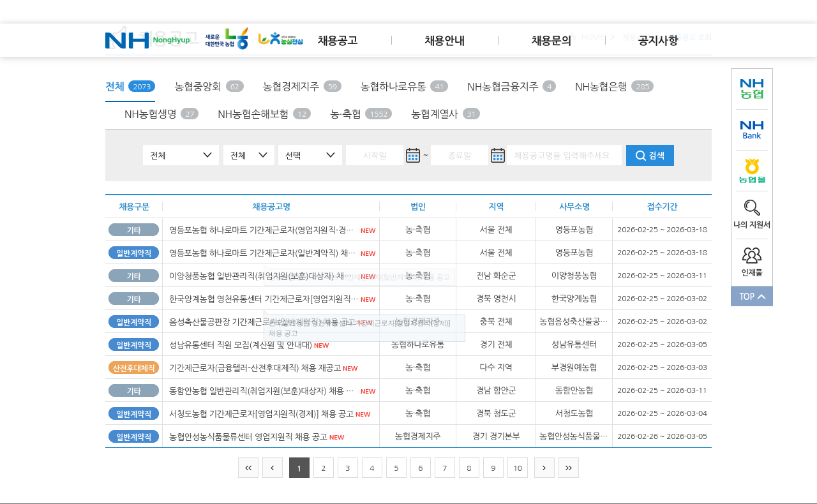Open the start date calendar icon
This screenshot has width=817, height=504.
pyautogui.click(x=413, y=155)
